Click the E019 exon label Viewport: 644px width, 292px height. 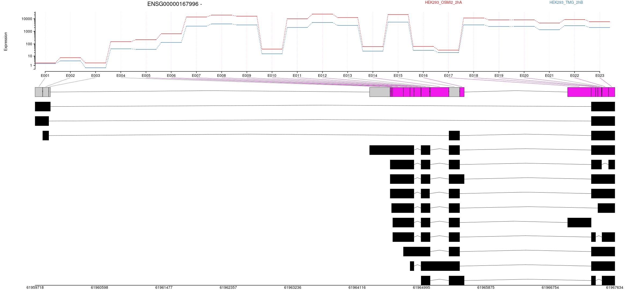coord(499,76)
